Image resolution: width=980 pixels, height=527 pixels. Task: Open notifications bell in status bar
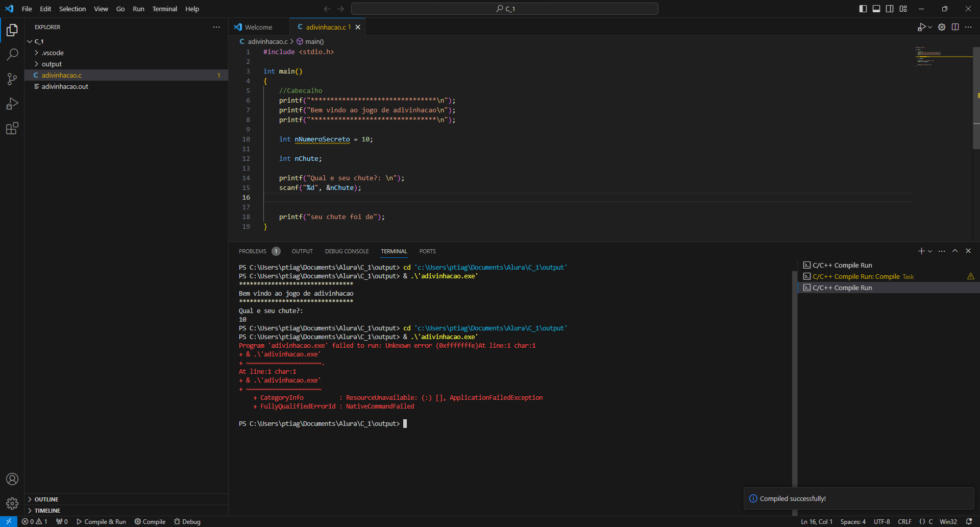[969, 521]
